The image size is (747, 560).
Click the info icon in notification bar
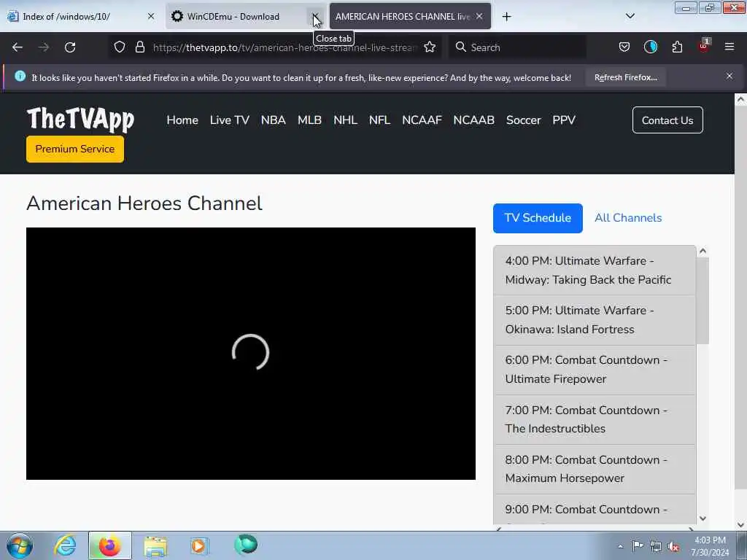20,76
